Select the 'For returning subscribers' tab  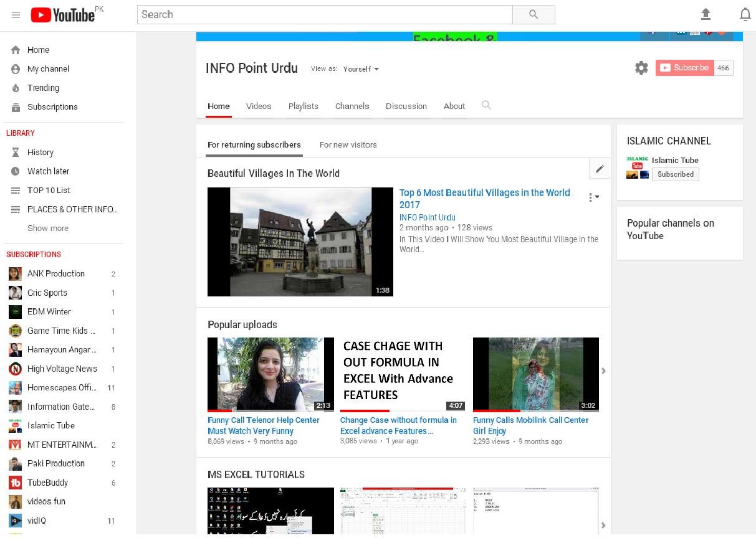(254, 145)
